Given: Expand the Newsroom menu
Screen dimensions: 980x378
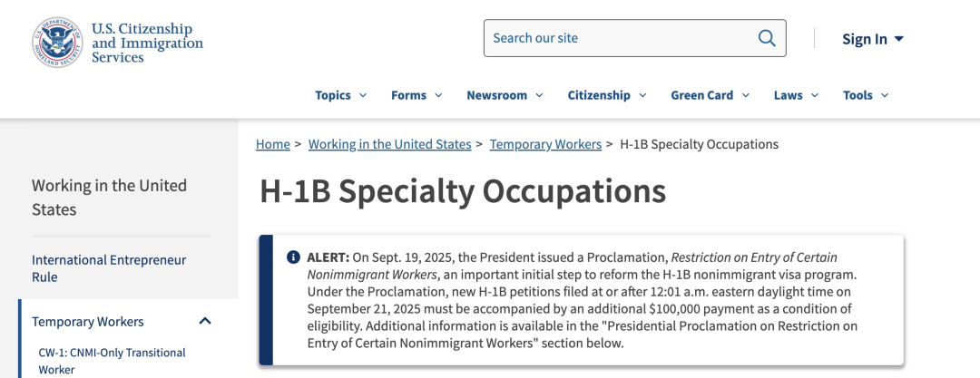Looking at the screenshot, I should point(505,95).
